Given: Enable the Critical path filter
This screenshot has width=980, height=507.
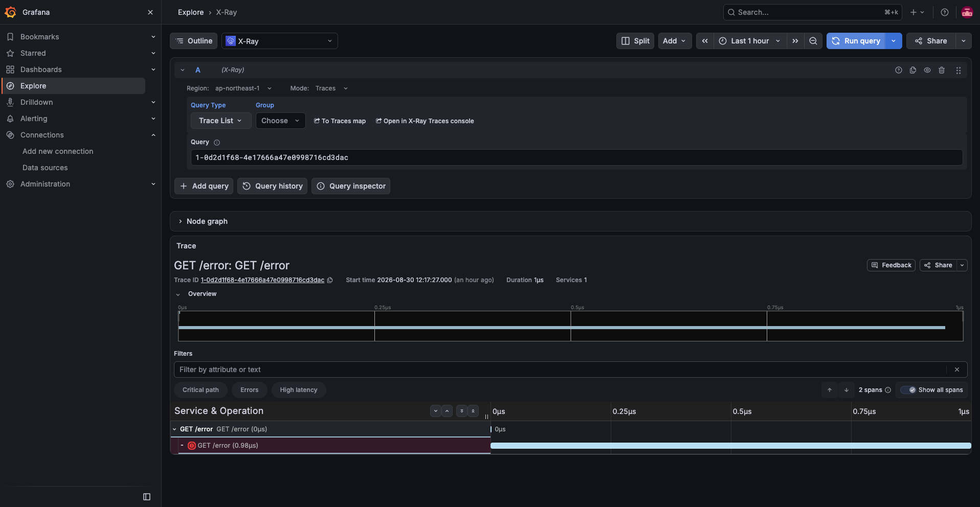Looking at the screenshot, I should (x=201, y=390).
